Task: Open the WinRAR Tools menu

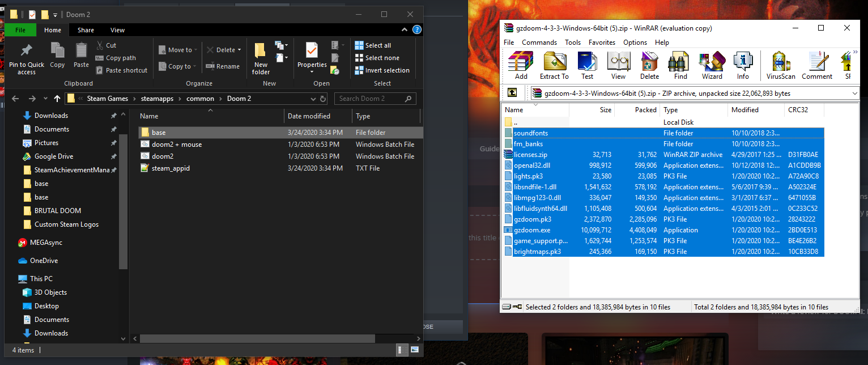Action: tap(573, 43)
